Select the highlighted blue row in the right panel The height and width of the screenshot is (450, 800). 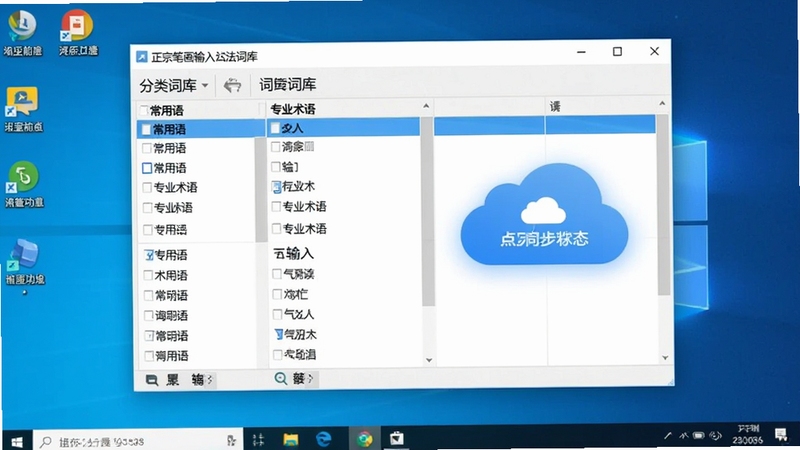(545, 126)
